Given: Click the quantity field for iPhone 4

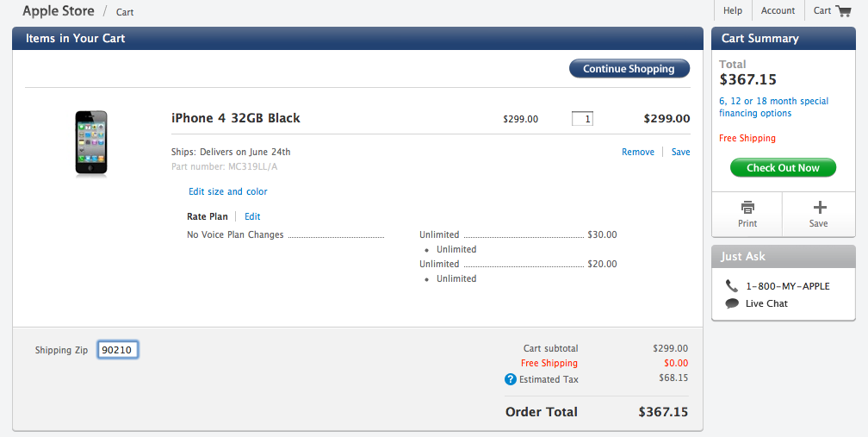Looking at the screenshot, I should click(582, 119).
